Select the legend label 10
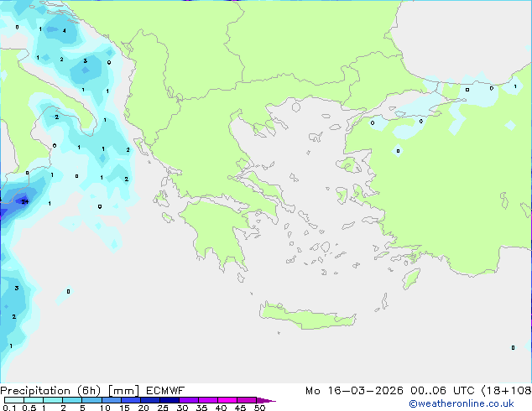The width and height of the screenshot is (532, 411). tap(105, 408)
